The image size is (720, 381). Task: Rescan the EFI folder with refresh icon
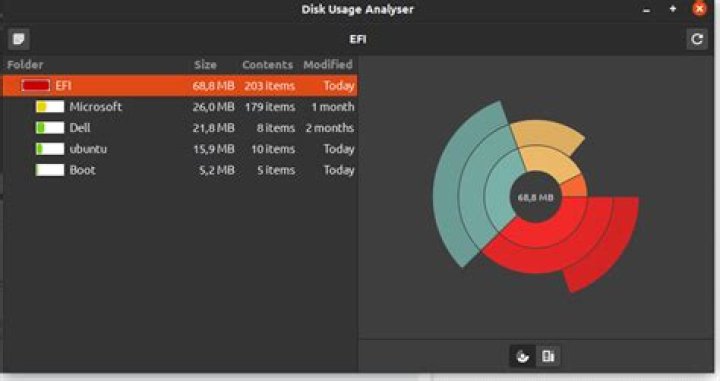pyautogui.click(x=697, y=39)
